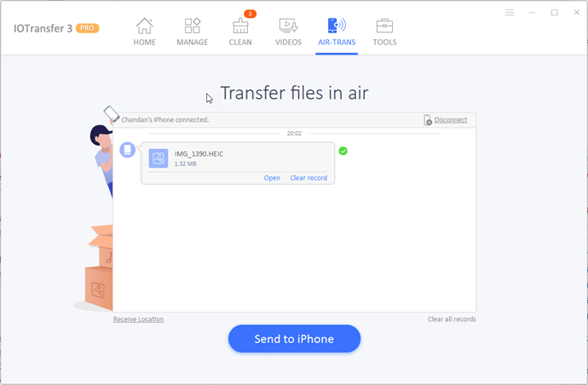Screen dimensions: 588x385
Task: Click the PRO badge next to IOTransfer 3
Action: [88, 28]
